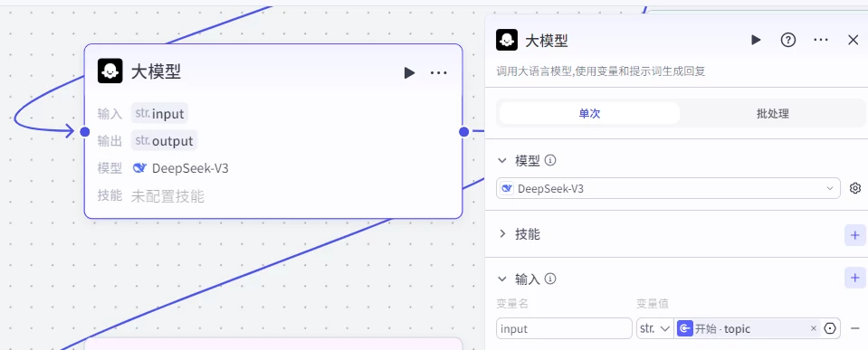Add an input variable with plus button
The width and height of the screenshot is (868, 350).
point(855,278)
